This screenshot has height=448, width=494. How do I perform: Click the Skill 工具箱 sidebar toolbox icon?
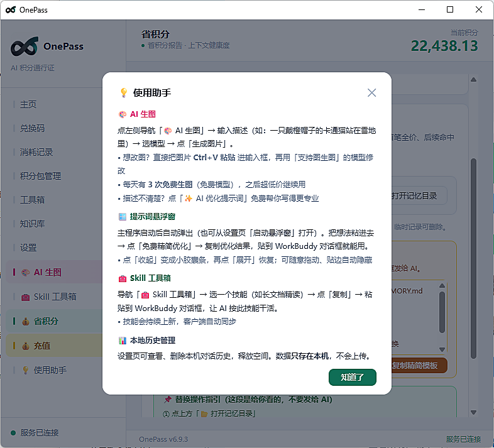[x=26, y=297]
